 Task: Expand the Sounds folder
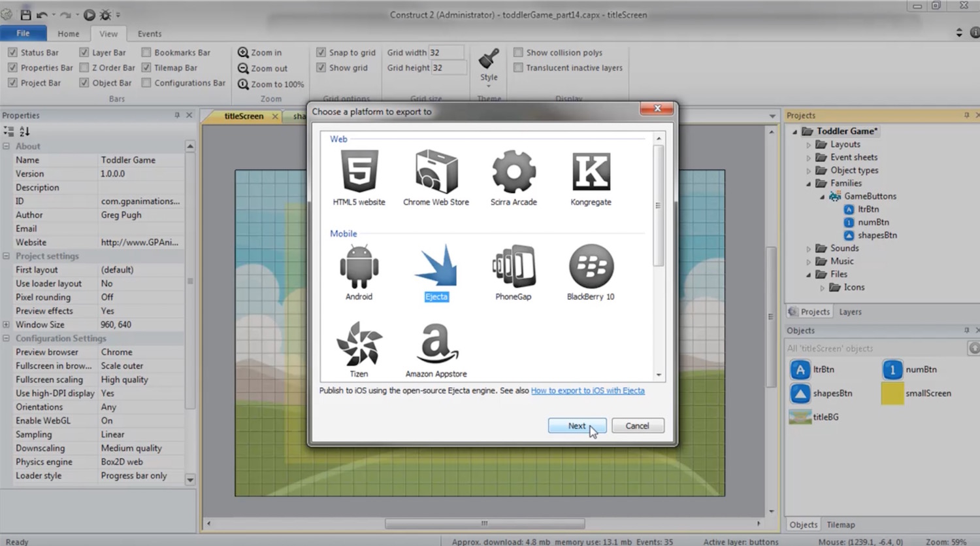(x=808, y=248)
